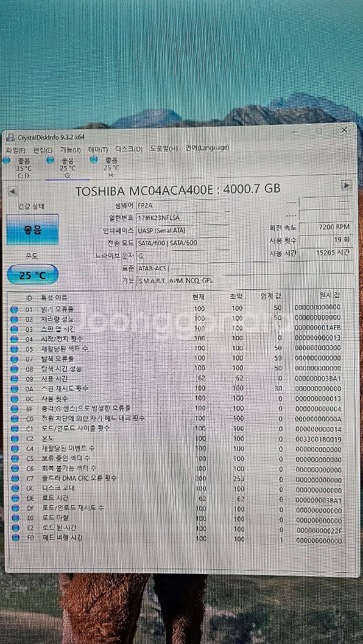Click status circle for attribute C4 재할당된 이벤트 수
363x644 pixels.
[x=14, y=448]
